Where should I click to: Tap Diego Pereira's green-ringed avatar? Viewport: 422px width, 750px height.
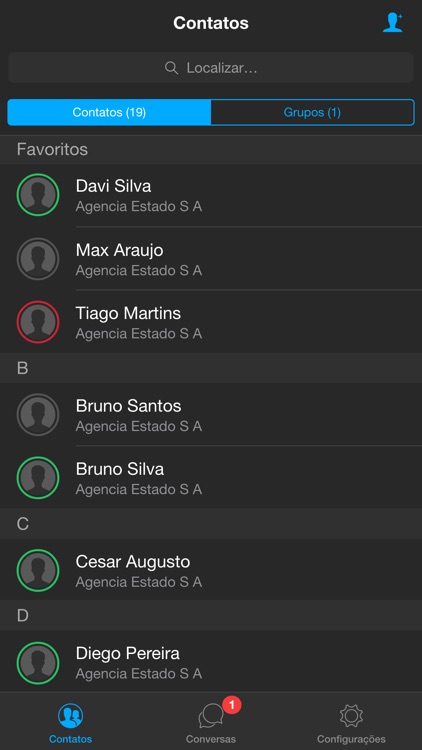coord(38,663)
